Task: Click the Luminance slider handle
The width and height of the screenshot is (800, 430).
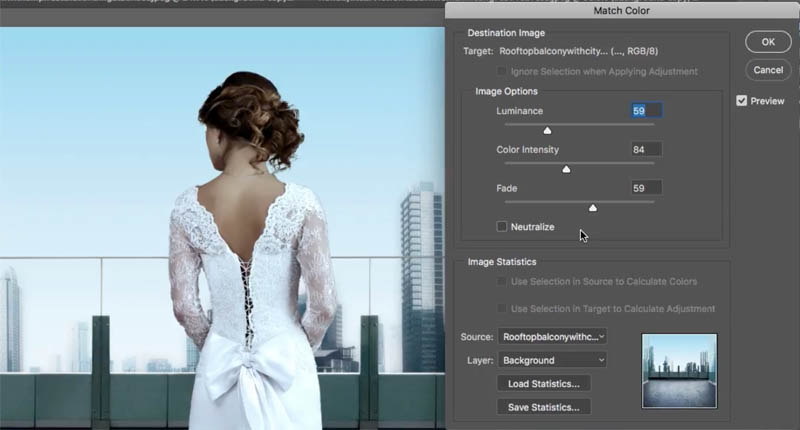Action: pos(547,131)
